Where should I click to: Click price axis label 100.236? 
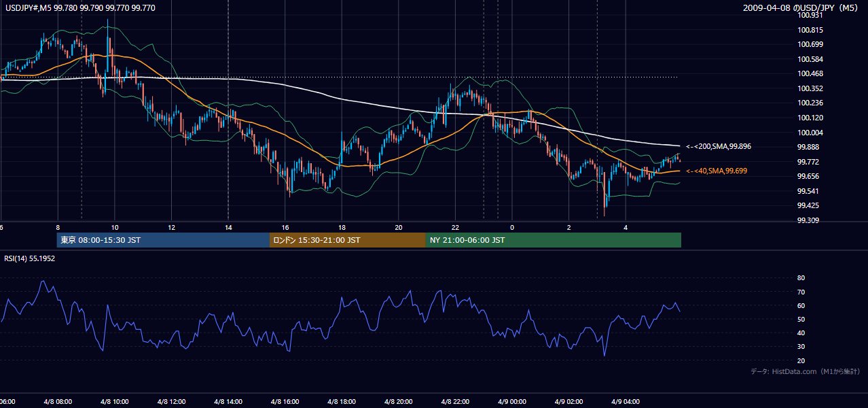810,103
